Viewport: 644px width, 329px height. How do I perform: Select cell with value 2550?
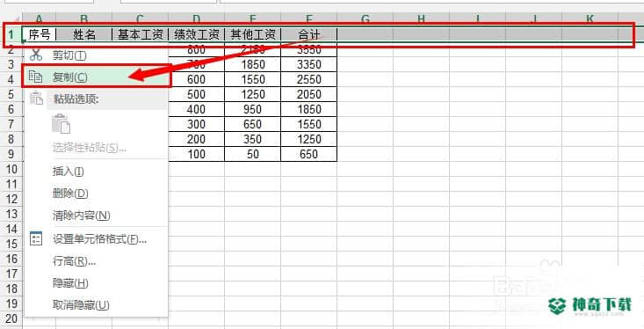(309, 79)
